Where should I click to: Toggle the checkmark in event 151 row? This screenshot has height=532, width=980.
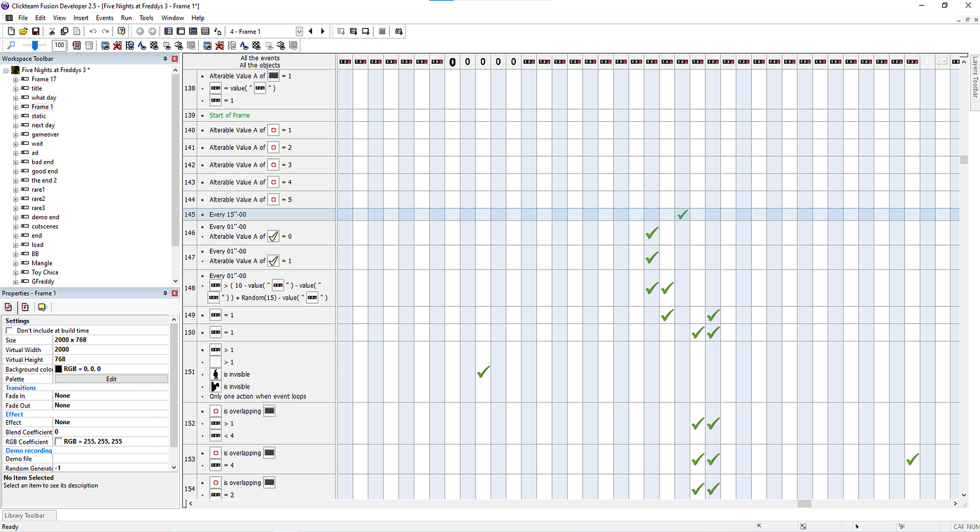click(x=483, y=372)
